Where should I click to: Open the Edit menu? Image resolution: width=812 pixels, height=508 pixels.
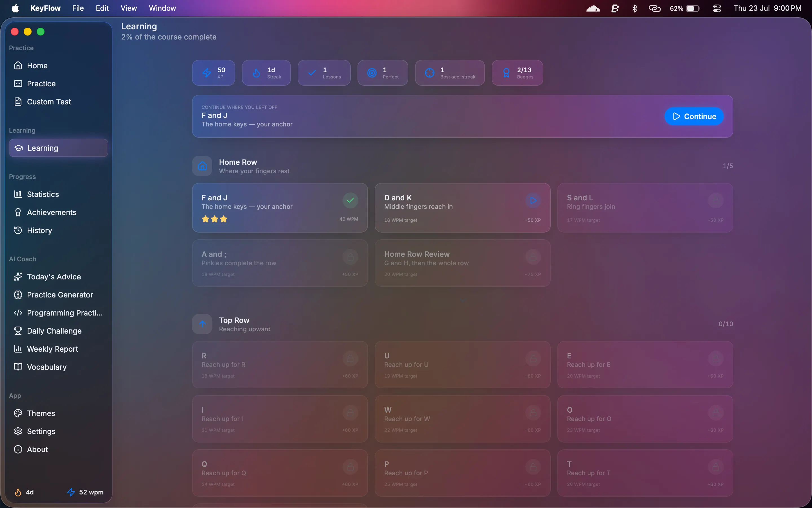point(102,8)
